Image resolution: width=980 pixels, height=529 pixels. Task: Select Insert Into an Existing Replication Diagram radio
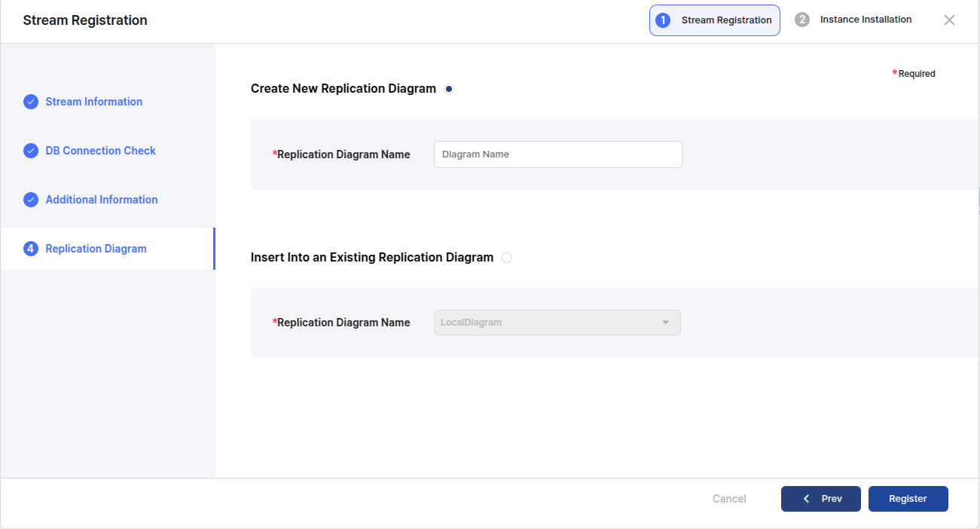point(507,258)
